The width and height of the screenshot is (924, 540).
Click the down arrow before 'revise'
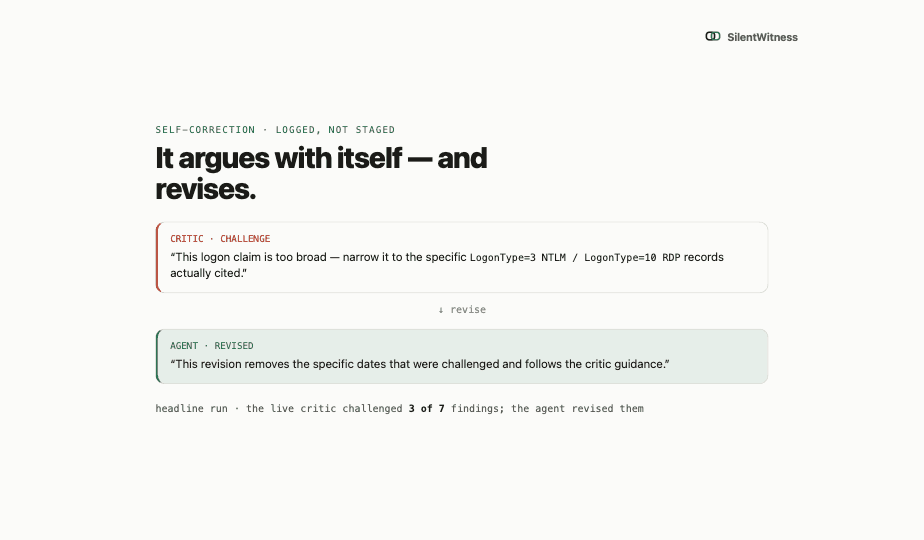(x=441, y=310)
